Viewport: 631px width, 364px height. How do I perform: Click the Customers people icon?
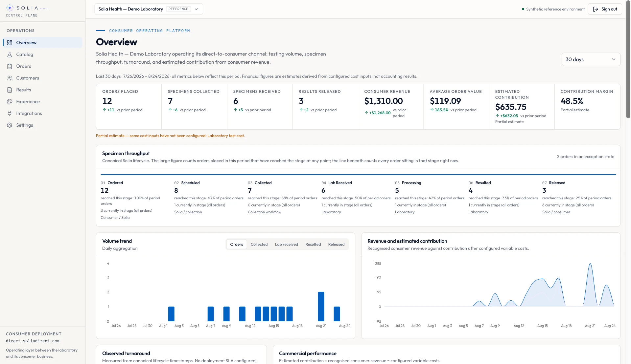pyautogui.click(x=10, y=78)
